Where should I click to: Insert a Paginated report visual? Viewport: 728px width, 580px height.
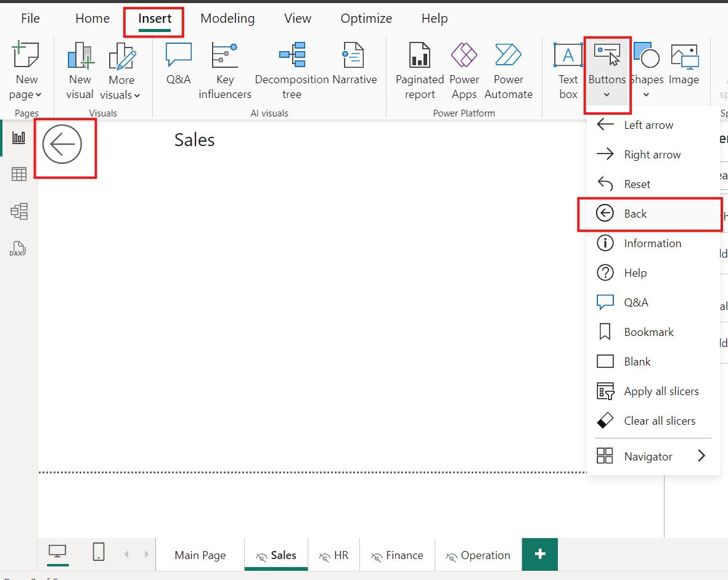click(419, 57)
